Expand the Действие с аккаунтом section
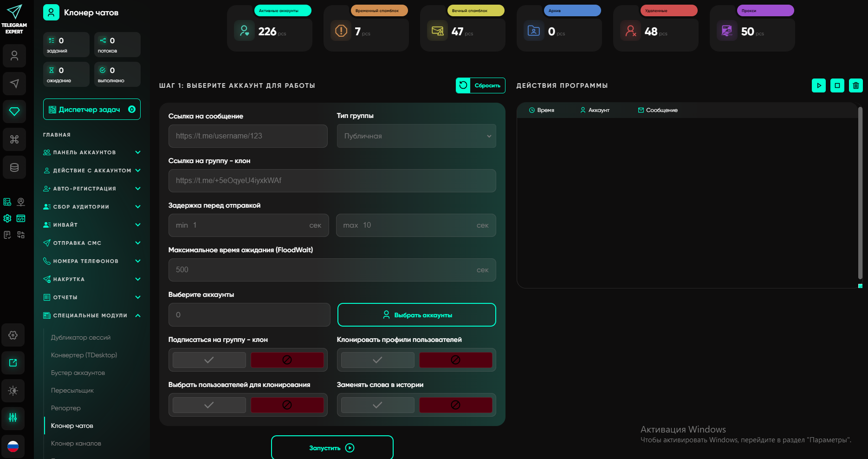 tap(92, 170)
